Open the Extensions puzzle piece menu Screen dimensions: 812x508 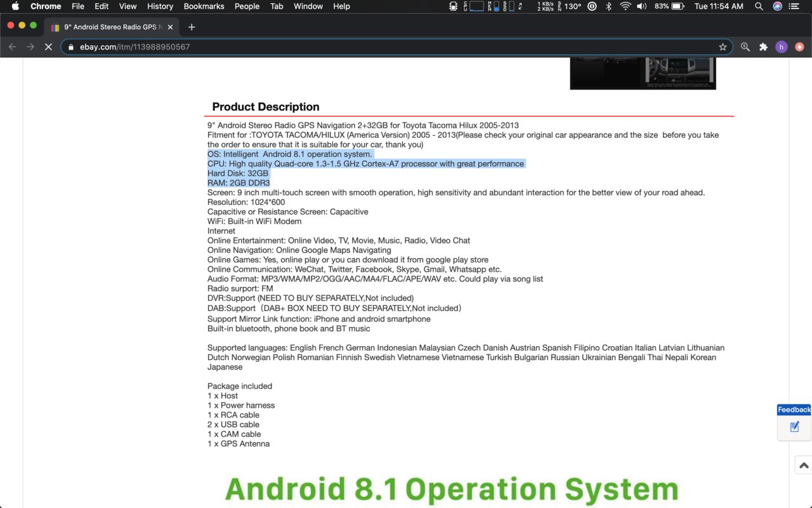click(x=763, y=47)
